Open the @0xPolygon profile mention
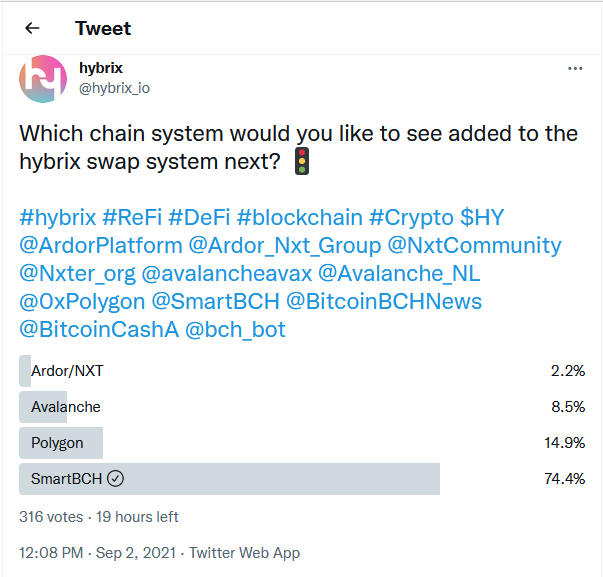 click(x=82, y=302)
